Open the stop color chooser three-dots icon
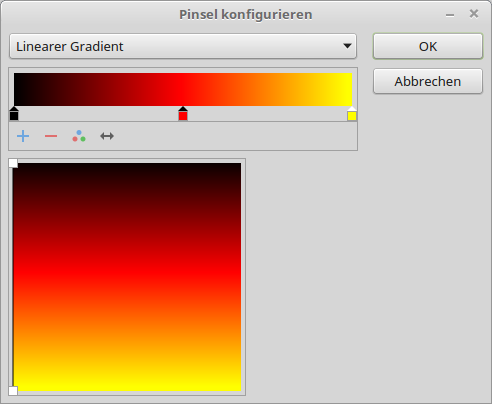This screenshot has height=404, width=492. click(x=79, y=136)
